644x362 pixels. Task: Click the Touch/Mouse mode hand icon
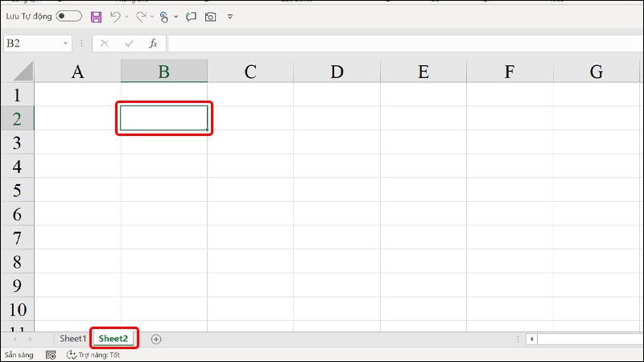(x=164, y=17)
